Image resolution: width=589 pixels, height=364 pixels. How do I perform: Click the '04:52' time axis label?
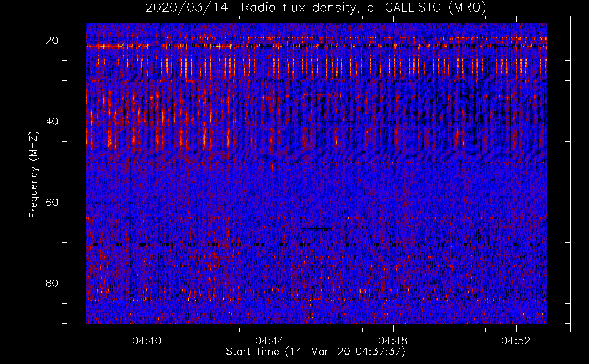point(516,341)
